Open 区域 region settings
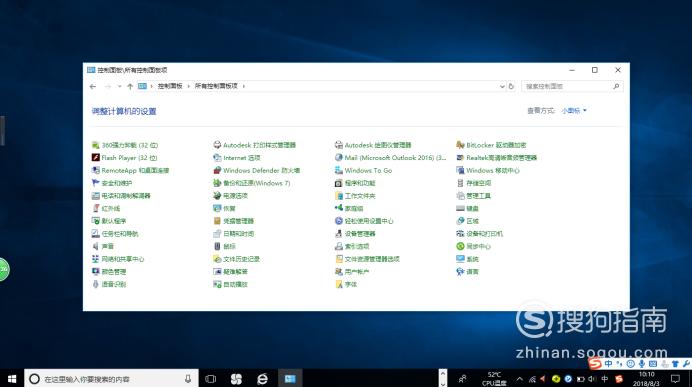Screen dimensions: 692x387 pos(467,221)
